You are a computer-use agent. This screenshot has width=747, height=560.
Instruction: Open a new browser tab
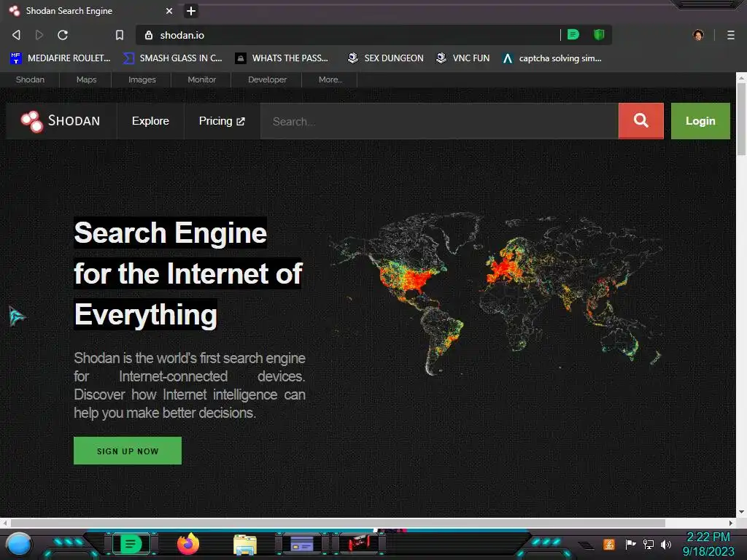[x=191, y=10]
